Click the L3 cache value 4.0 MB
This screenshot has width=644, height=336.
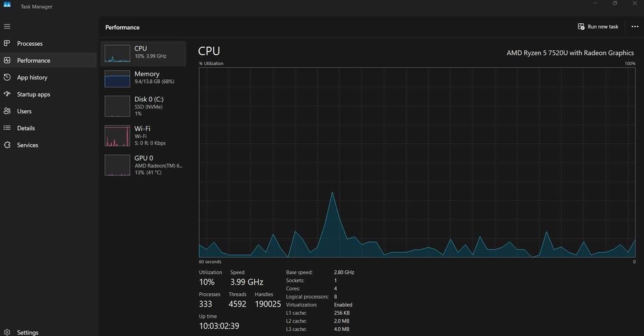click(341, 329)
